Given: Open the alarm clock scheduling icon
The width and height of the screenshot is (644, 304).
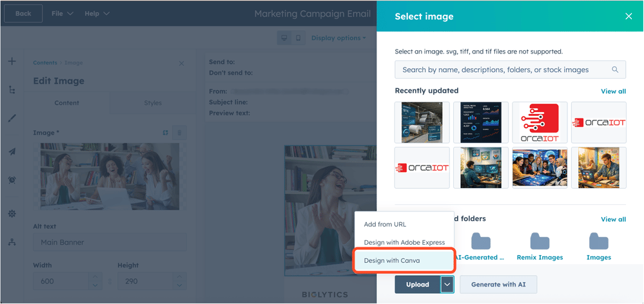Looking at the screenshot, I should click(x=12, y=180).
